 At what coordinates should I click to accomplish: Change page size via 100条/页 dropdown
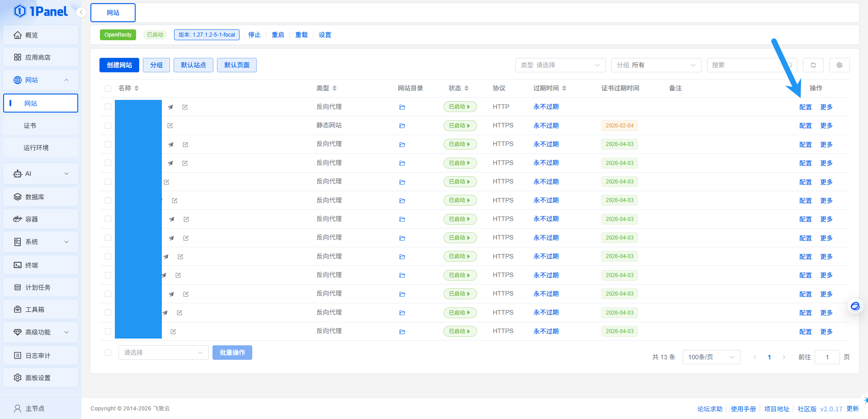(x=711, y=357)
